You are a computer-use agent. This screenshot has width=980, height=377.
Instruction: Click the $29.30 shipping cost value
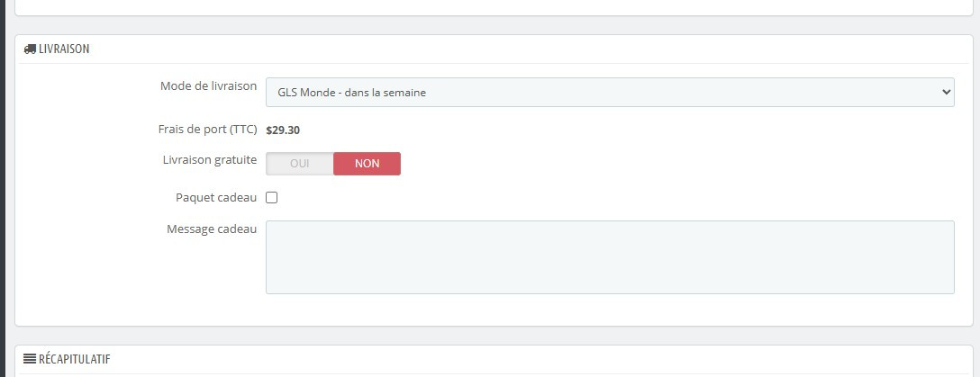[x=283, y=130]
